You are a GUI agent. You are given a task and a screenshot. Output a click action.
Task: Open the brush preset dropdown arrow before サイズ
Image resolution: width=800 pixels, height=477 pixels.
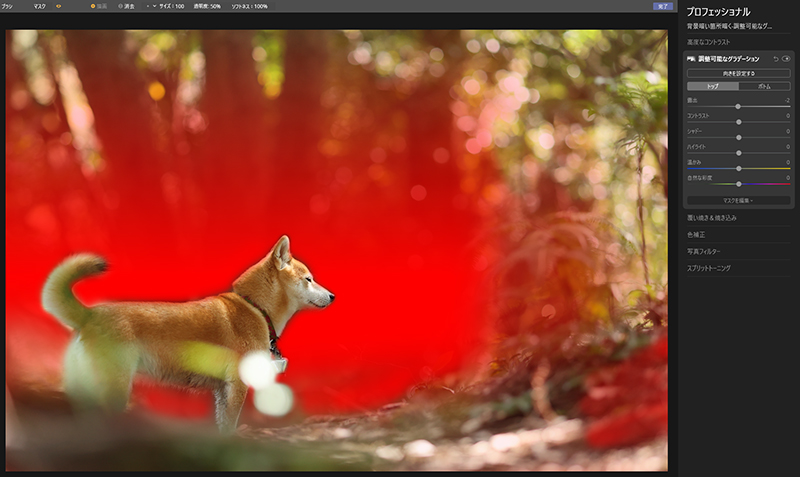pos(154,6)
